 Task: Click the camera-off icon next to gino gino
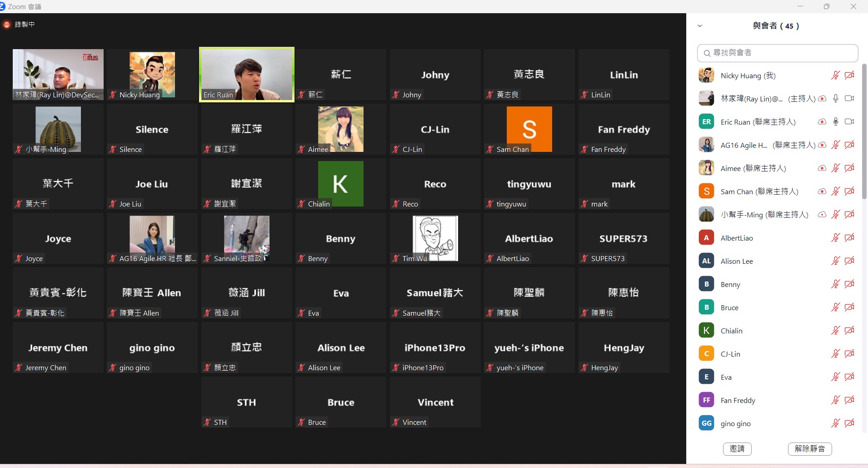click(849, 423)
